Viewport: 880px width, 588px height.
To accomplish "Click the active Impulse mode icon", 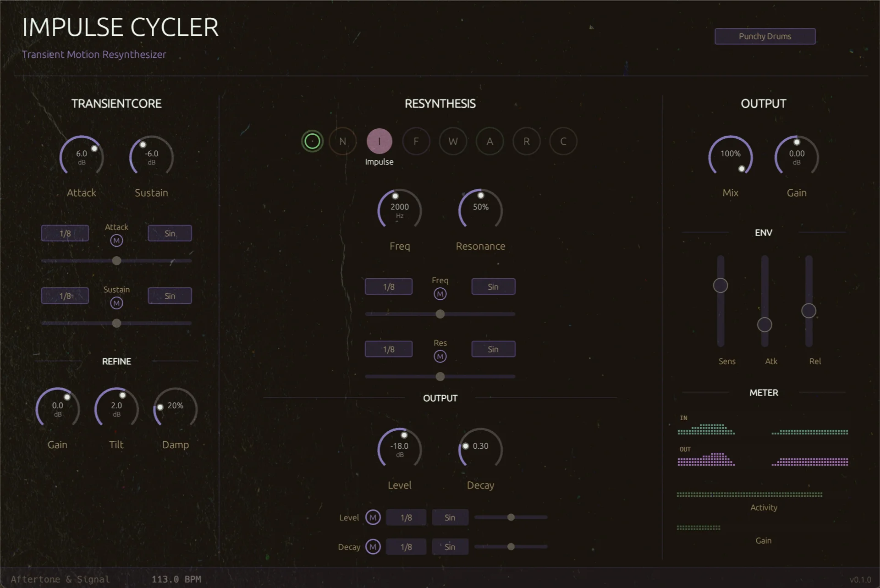I will [379, 141].
